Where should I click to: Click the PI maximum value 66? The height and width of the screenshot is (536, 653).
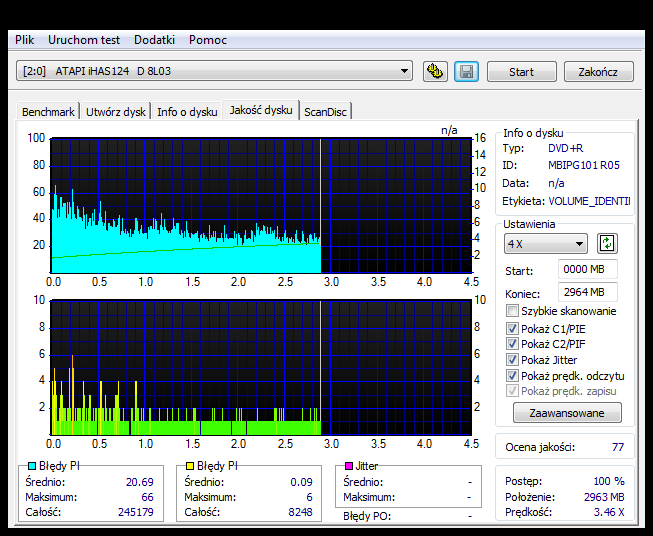[147, 497]
